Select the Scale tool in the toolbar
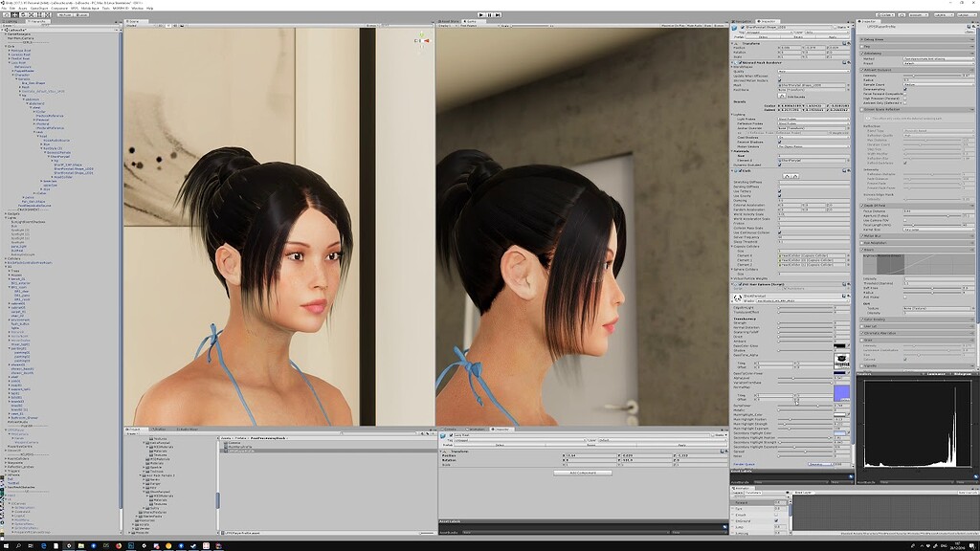Viewport: 980px width, 551px height. click(x=32, y=15)
